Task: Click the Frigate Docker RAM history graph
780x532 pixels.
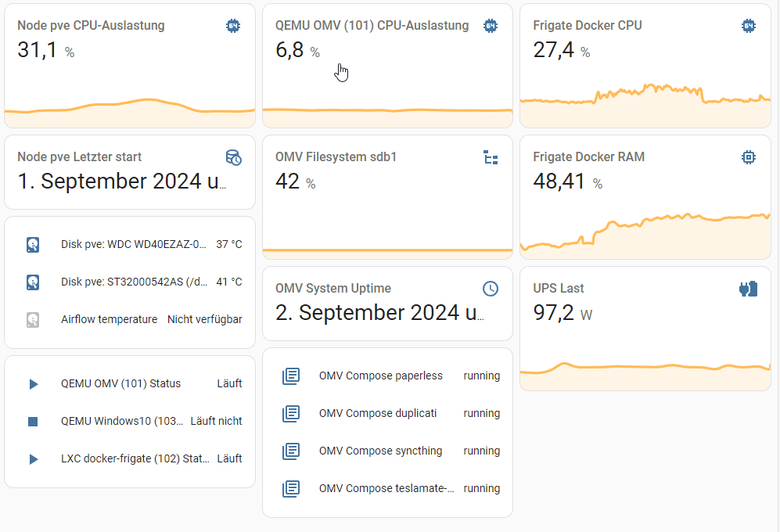Action: coord(645,235)
